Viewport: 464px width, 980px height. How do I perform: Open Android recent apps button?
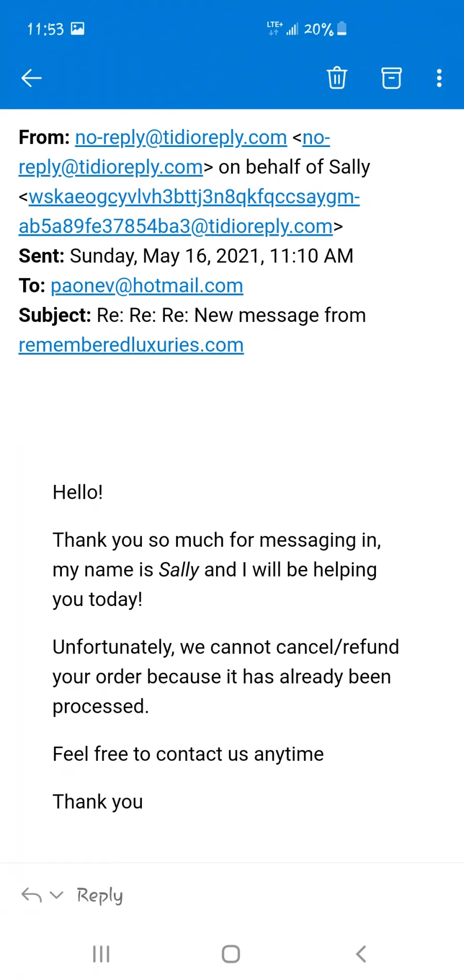point(101,954)
